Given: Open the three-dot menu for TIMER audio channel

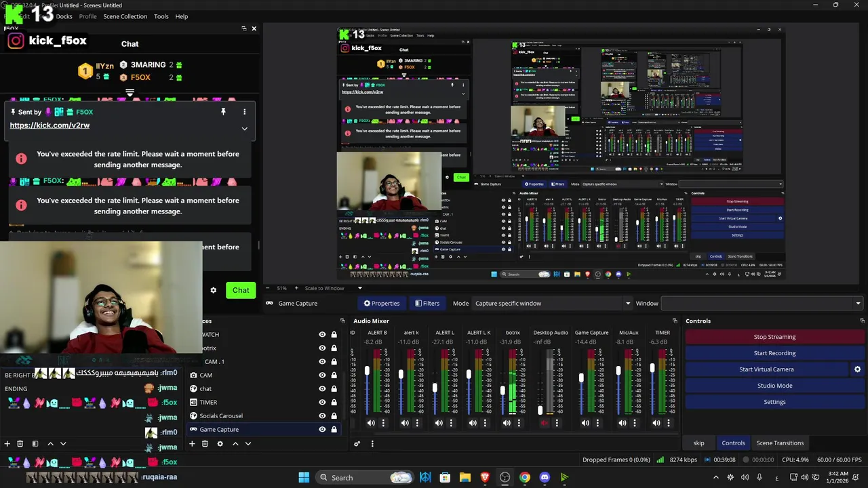Looking at the screenshot, I should point(669,423).
